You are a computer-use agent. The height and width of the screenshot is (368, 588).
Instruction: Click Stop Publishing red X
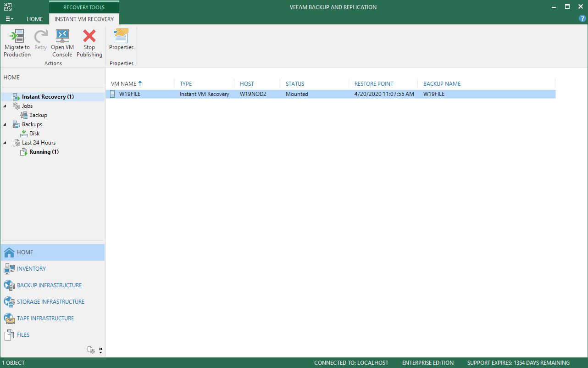coord(89,36)
